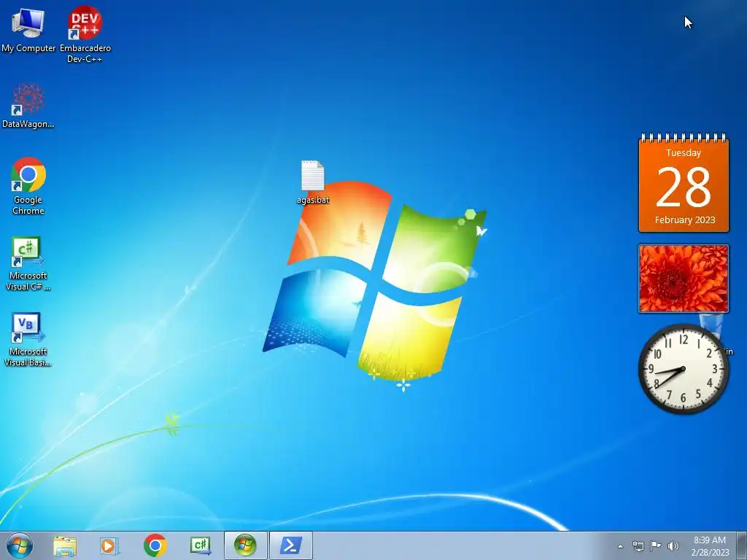Open Windows Explorer from the taskbar
Screen dimensions: 747x560
65,545
